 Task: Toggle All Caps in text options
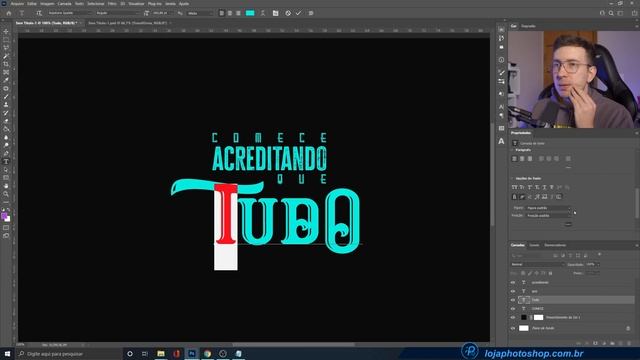[514, 187]
